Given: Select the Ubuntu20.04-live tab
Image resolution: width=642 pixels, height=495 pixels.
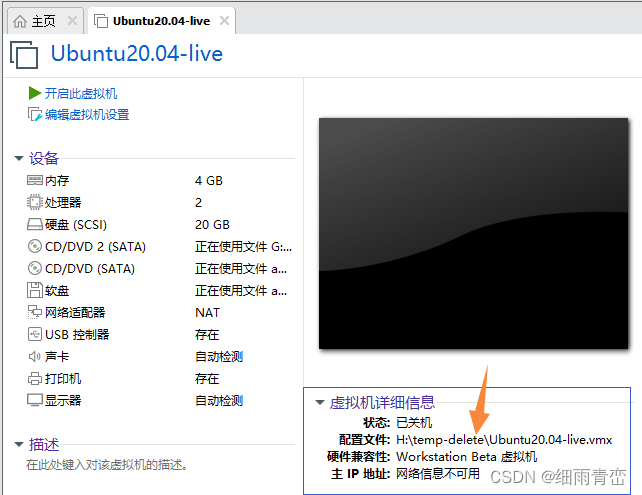Looking at the screenshot, I should [x=161, y=21].
